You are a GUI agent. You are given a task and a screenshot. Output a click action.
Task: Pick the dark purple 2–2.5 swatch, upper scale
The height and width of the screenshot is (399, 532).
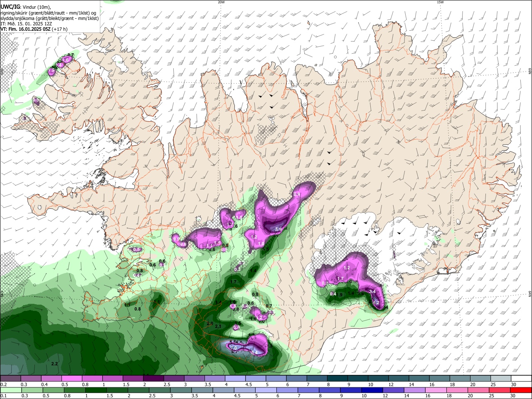153,378
